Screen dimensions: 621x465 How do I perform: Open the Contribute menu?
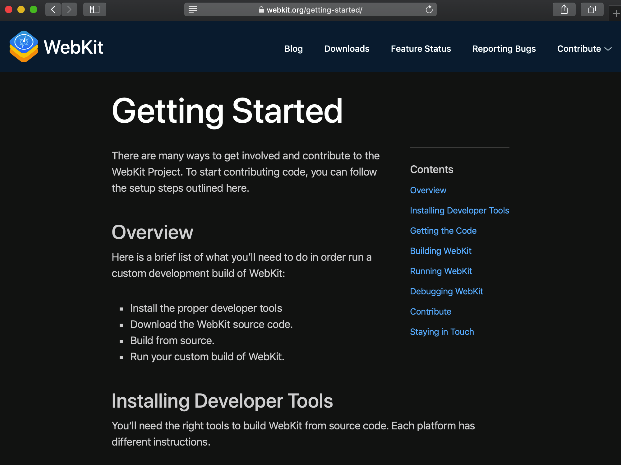coord(579,49)
